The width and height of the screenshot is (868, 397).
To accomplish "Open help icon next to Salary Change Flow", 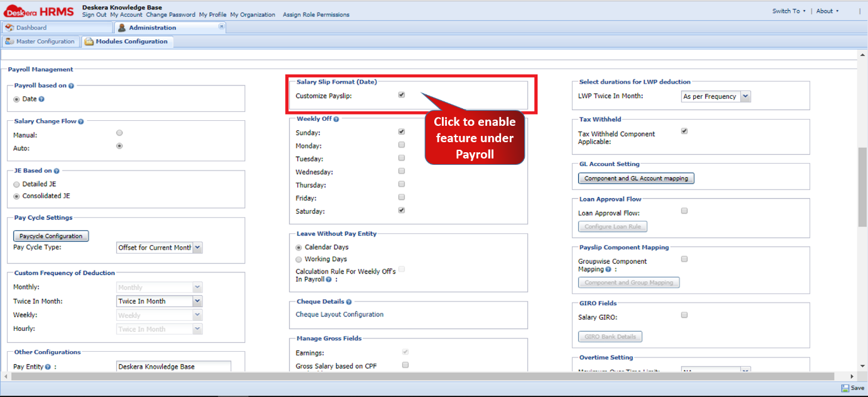I will coord(80,121).
